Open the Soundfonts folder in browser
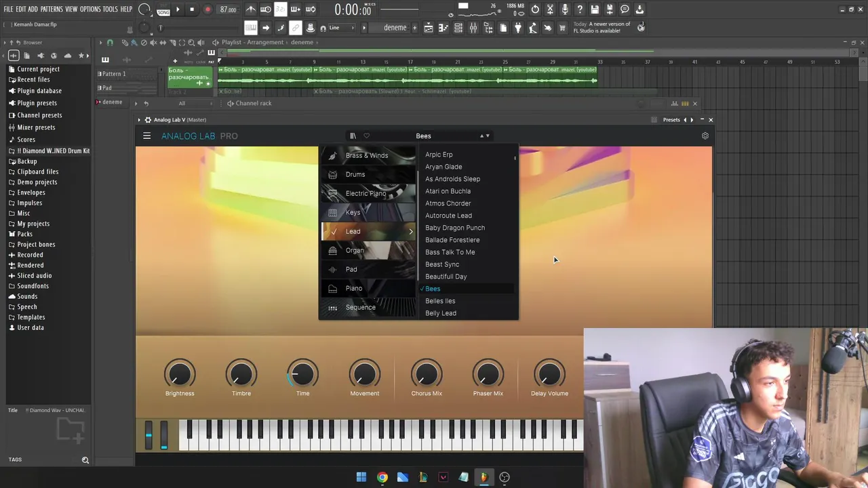The width and height of the screenshot is (868, 488). coord(33,286)
